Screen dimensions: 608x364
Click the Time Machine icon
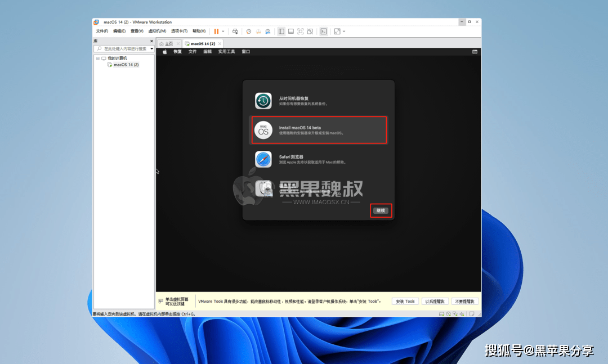(263, 101)
